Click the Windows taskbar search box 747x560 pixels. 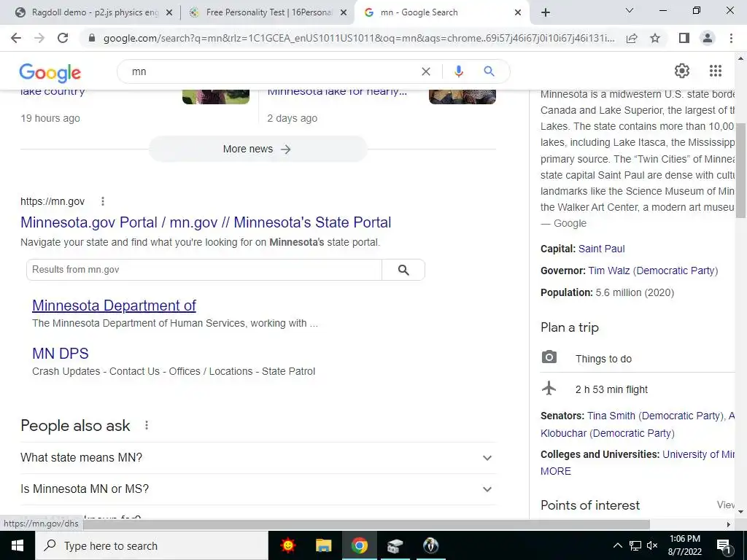(x=152, y=545)
